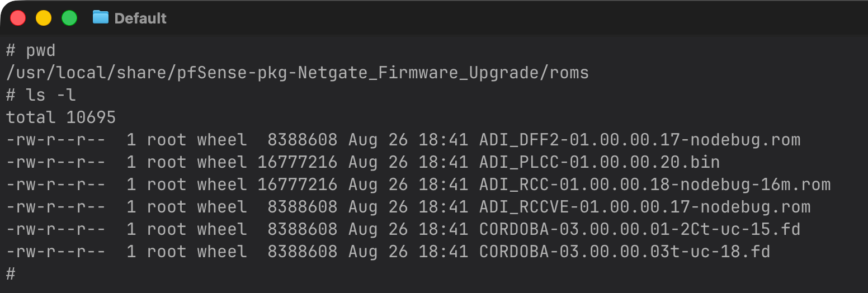Click the permissions string of ADI_DFF2 row
The height and width of the screenshot is (293, 868).
(x=55, y=140)
